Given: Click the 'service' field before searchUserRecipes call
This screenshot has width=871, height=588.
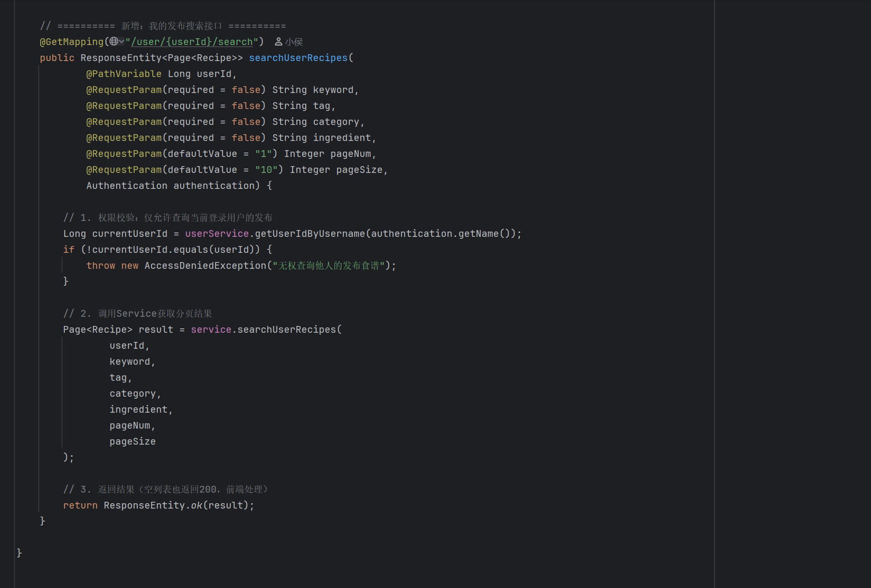Looking at the screenshot, I should click(211, 330).
